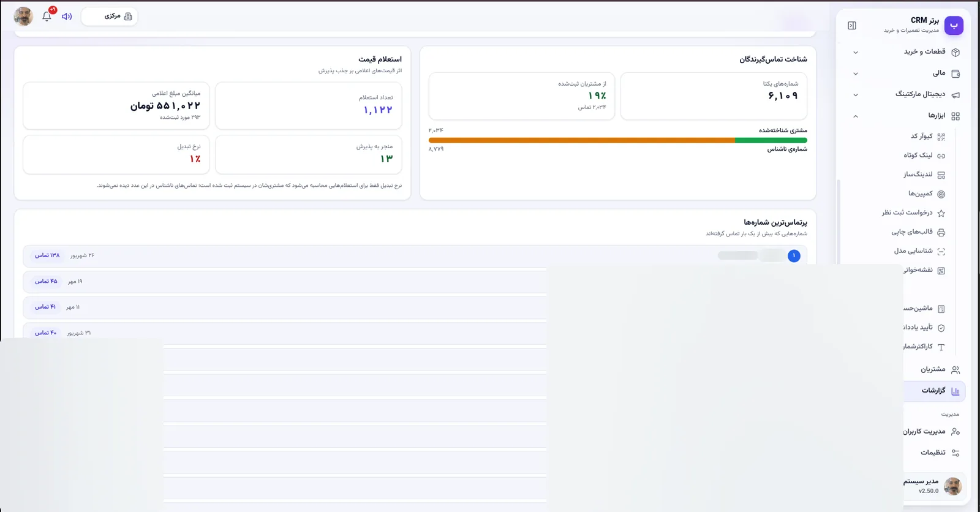The image size is (980, 512).
Task: Open مدیریت کاربران in the sidebar
Action: pyautogui.click(x=931, y=432)
